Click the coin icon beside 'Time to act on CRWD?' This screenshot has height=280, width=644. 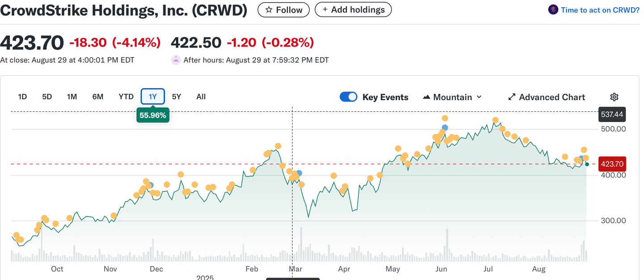pyautogui.click(x=553, y=9)
